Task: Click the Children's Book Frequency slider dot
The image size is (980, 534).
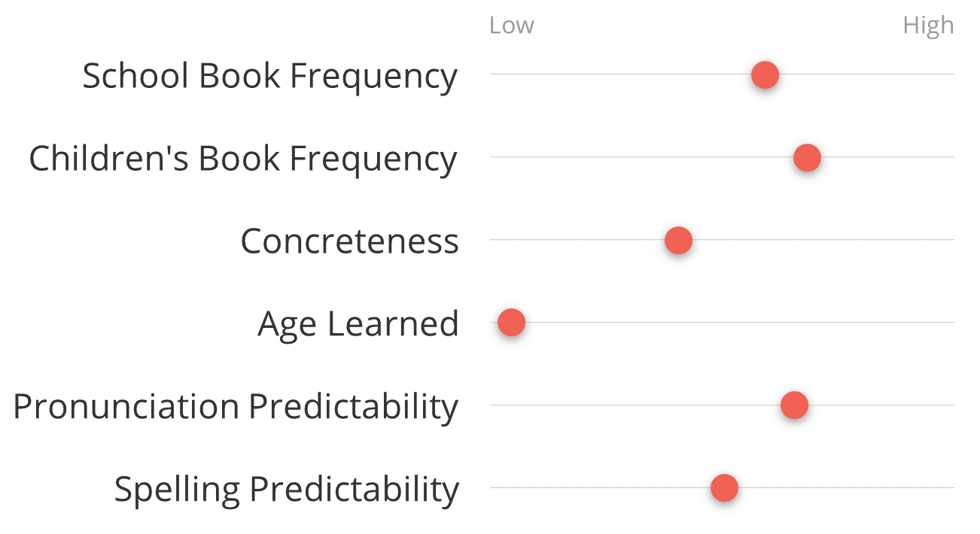Action: pos(807,157)
